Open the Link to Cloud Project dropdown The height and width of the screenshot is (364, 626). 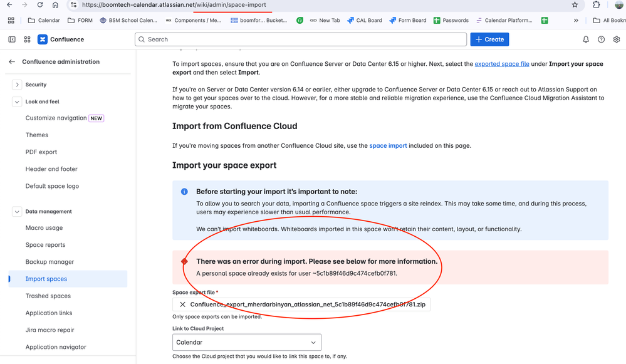pyautogui.click(x=247, y=343)
